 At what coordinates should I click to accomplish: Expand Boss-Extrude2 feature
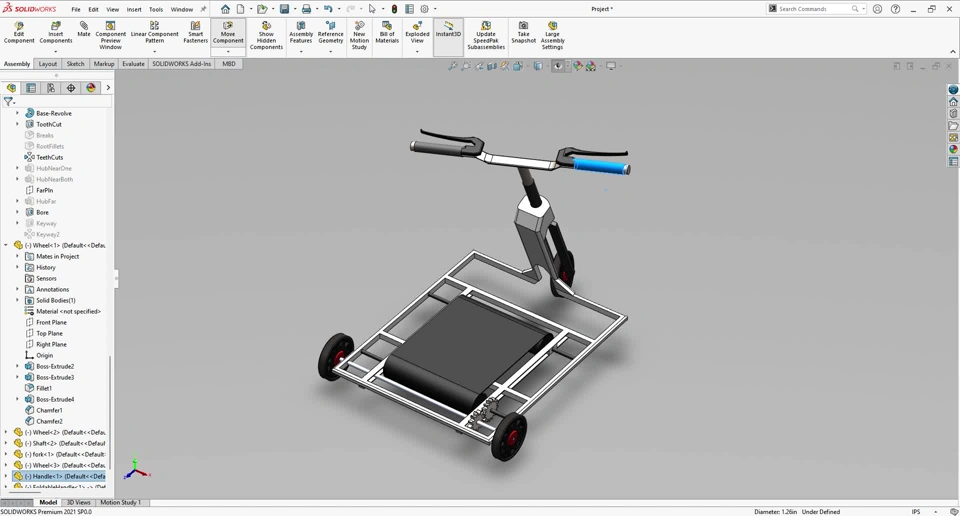click(x=17, y=366)
